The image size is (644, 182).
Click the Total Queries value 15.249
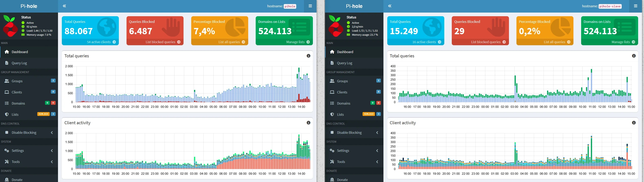404,31
